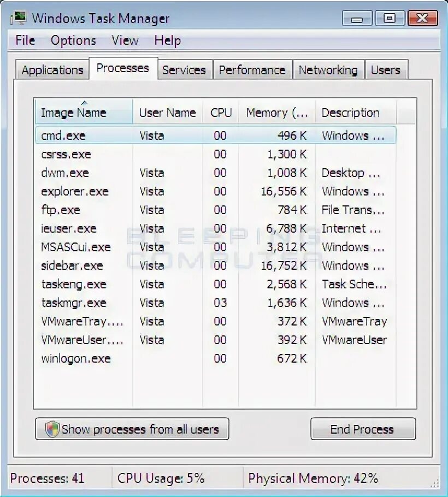Click the window resize grip corner

point(434,483)
